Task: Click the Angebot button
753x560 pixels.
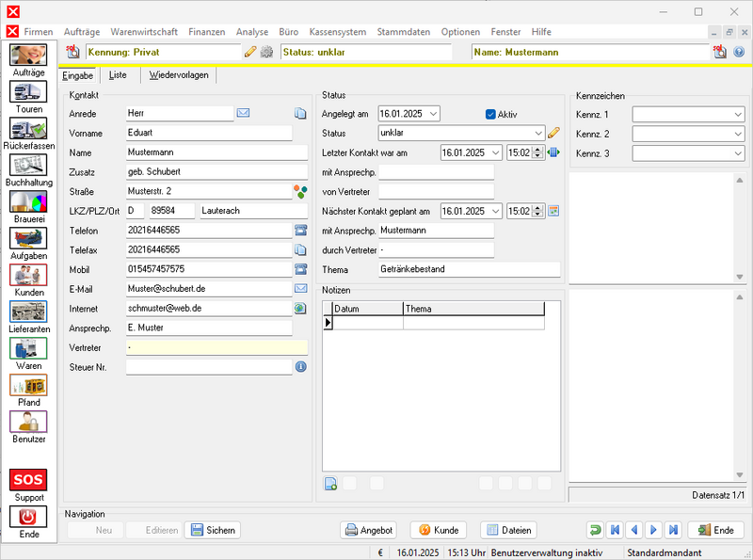Action: pos(369,530)
